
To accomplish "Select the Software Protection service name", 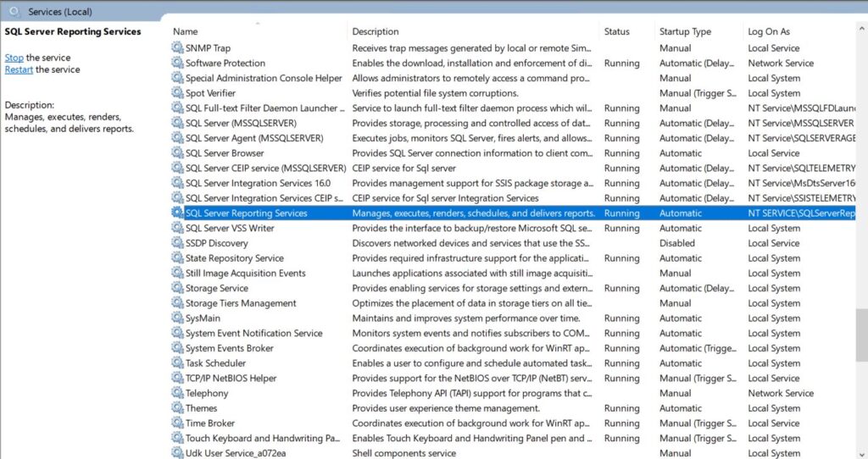I will 225,63.
